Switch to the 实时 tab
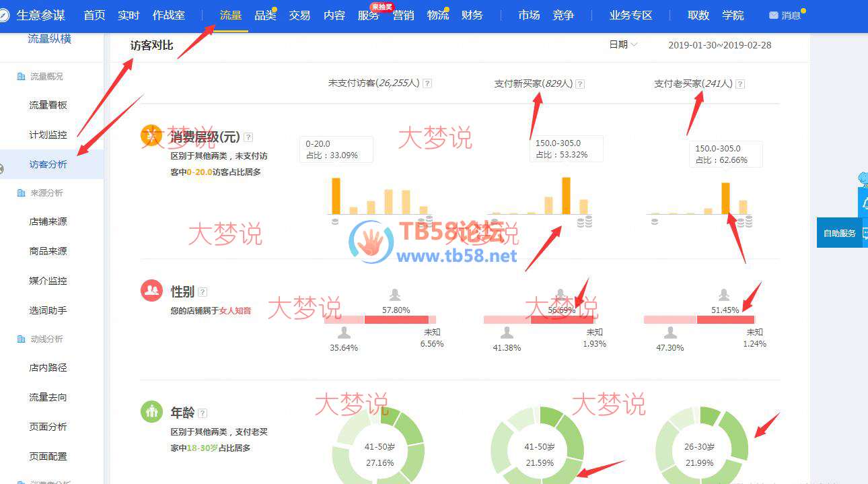This screenshot has height=484, width=868. coord(129,15)
